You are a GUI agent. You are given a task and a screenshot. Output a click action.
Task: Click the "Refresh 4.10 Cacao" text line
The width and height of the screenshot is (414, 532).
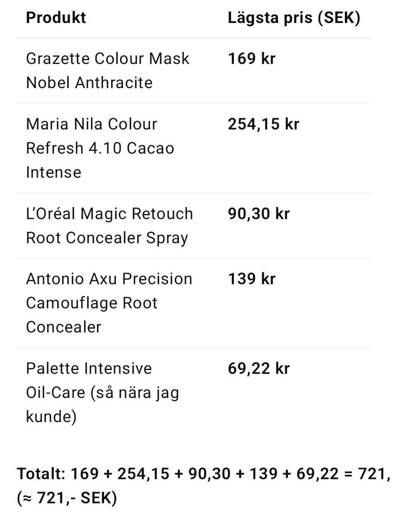click(100, 148)
